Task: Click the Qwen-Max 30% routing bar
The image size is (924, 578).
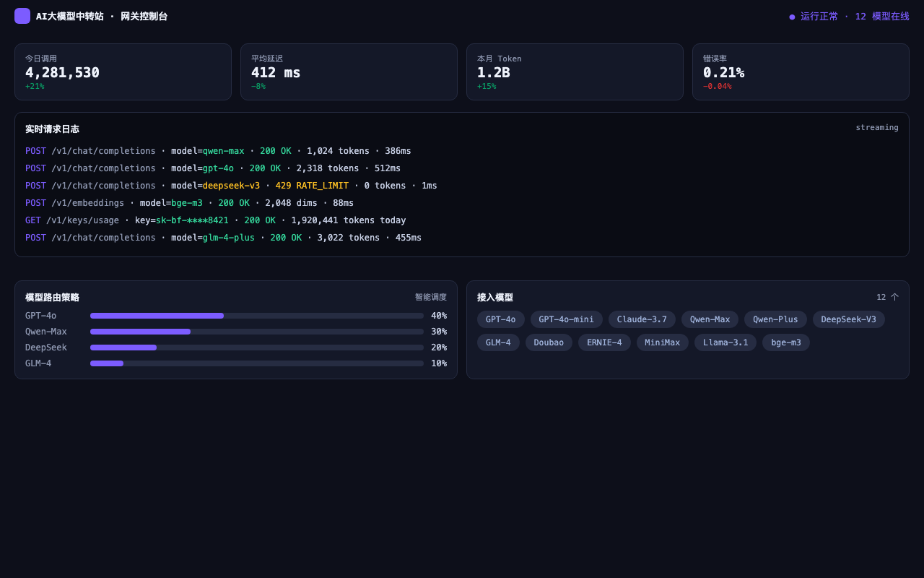Action: (x=257, y=332)
